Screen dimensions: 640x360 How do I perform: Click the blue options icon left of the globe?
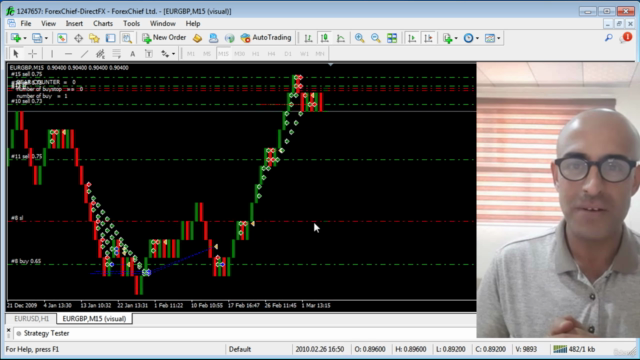[x=213, y=38]
